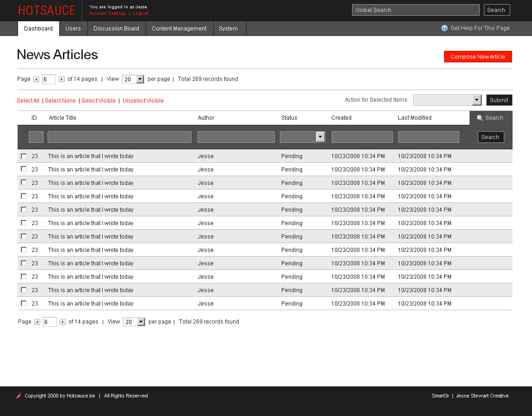Click the Created column header
This screenshot has height=416, width=532.
[341, 118]
